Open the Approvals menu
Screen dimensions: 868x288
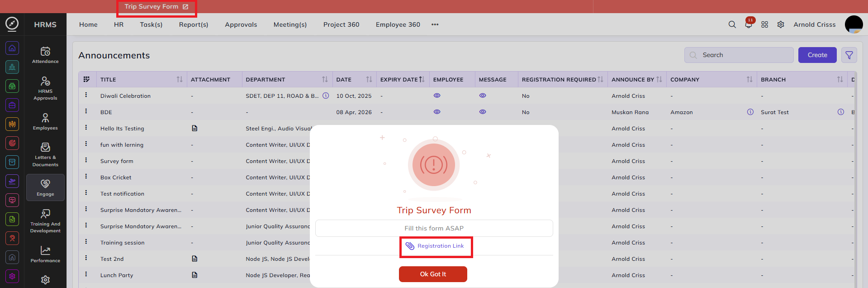(x=241, y=24)
